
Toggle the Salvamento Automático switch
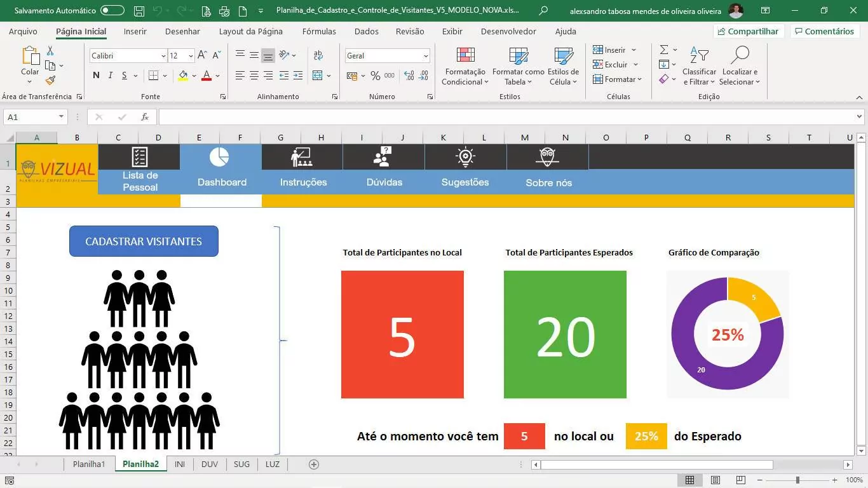(112, 11)
